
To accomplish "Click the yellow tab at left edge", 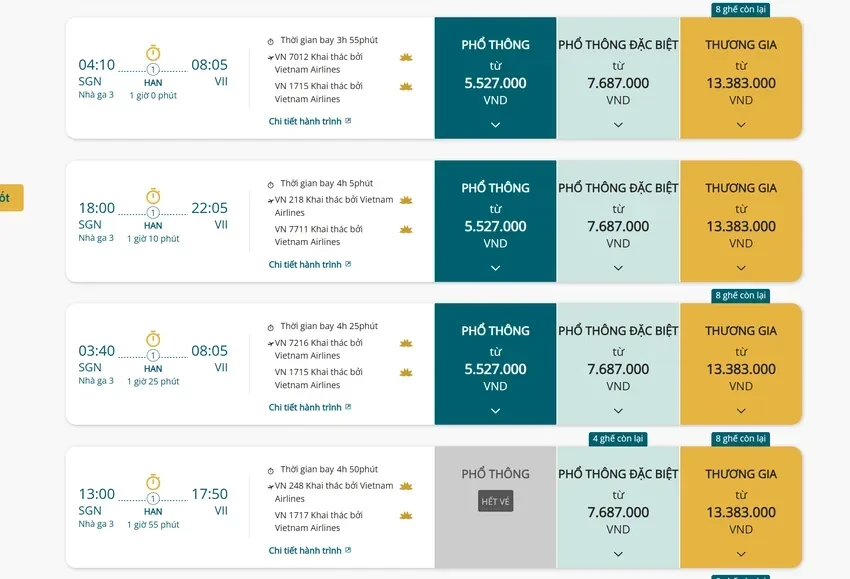I will tap(8, 197).
